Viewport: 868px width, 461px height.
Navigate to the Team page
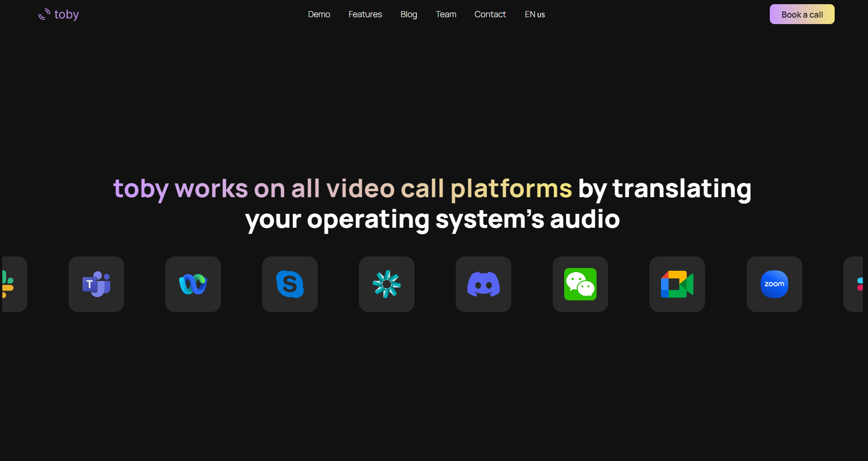point(446,14)
